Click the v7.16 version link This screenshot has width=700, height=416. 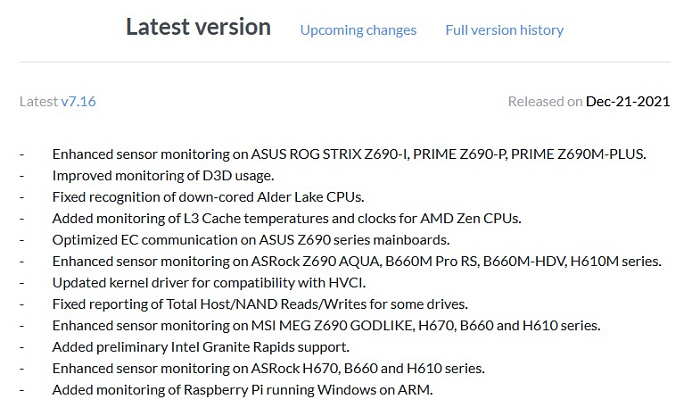point(79,101)
